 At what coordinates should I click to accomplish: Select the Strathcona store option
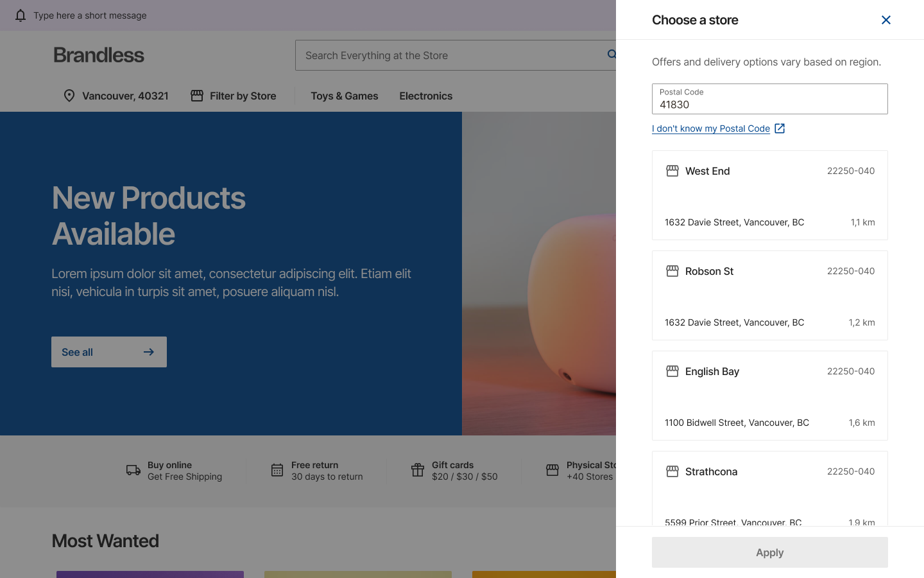(x=769, y=488)
